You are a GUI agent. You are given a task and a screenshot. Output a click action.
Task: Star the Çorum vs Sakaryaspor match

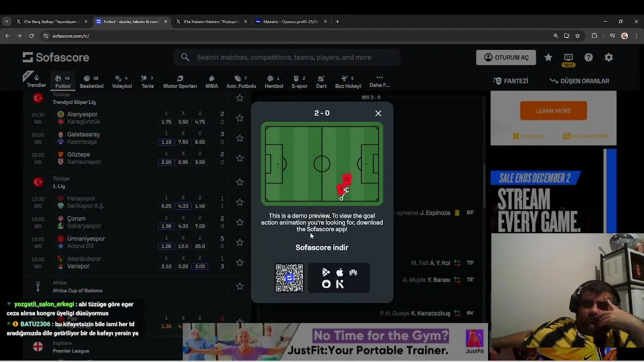pyautogui.click(x=239, y=222)
